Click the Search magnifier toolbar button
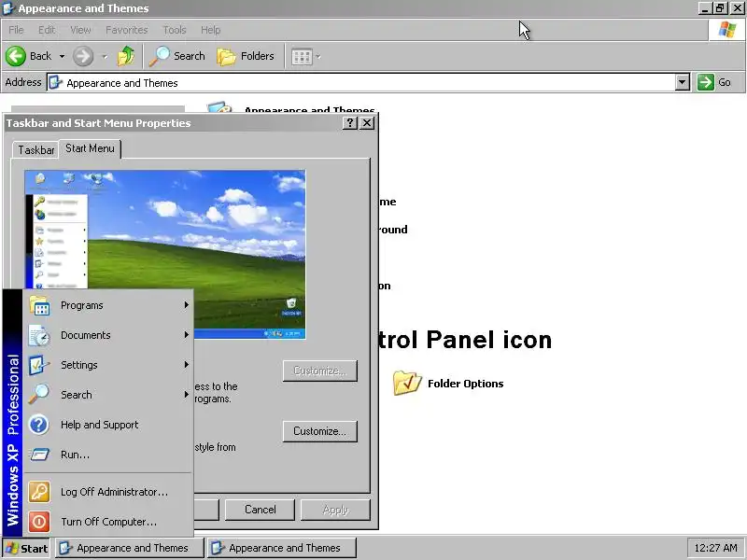The height and width of the screenshot is (560, 747). [177, 56]
